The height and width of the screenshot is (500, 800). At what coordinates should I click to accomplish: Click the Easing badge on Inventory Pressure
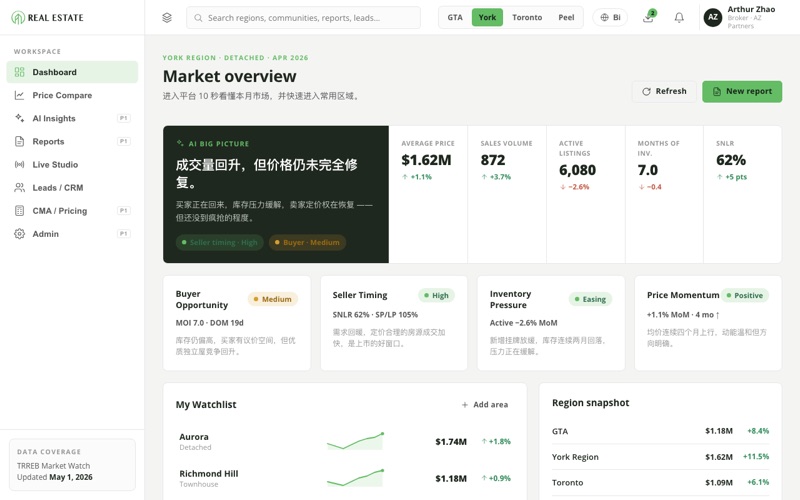pos(590,299)
